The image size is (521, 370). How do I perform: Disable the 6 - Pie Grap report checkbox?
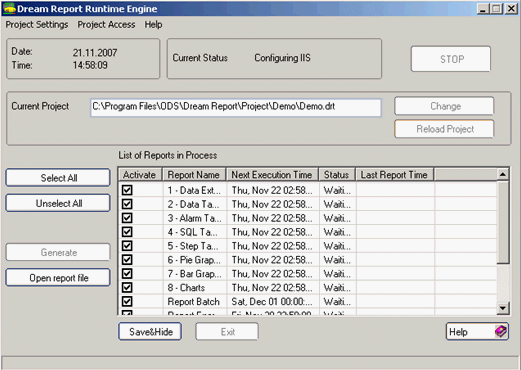tap(127, 260)
